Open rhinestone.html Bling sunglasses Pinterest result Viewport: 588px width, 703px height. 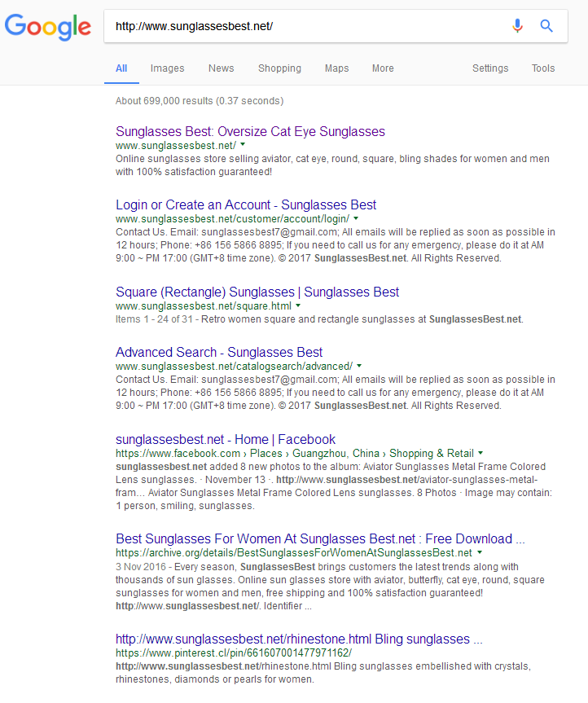299,639
